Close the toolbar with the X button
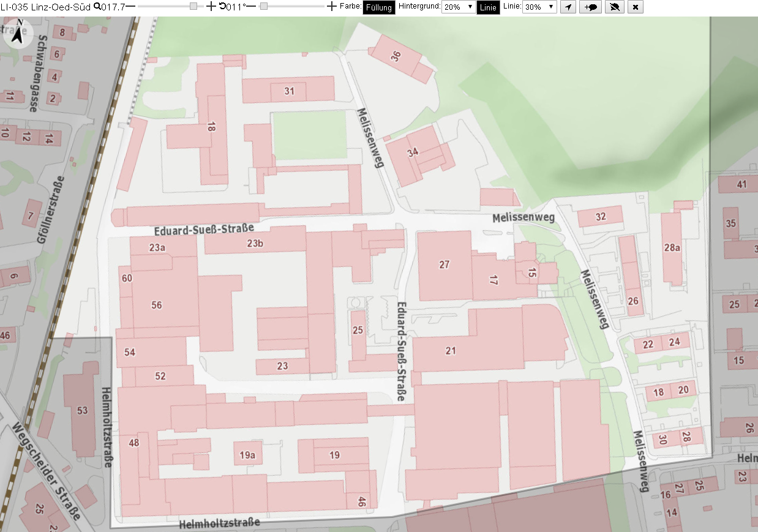Viewport: 758px width, 532px height. (x=636, y=7)
